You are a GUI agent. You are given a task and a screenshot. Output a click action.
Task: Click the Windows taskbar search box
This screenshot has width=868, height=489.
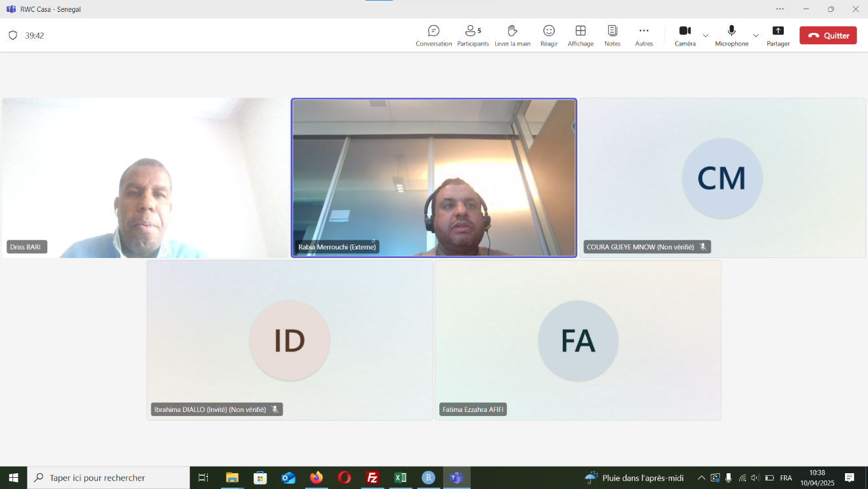108,478
